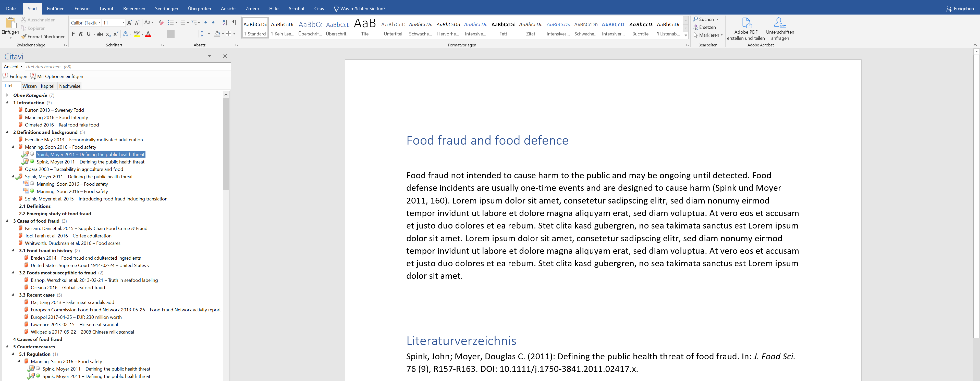Open the Aa change case dropdown
Screen dimensions: 980x381
149,23
